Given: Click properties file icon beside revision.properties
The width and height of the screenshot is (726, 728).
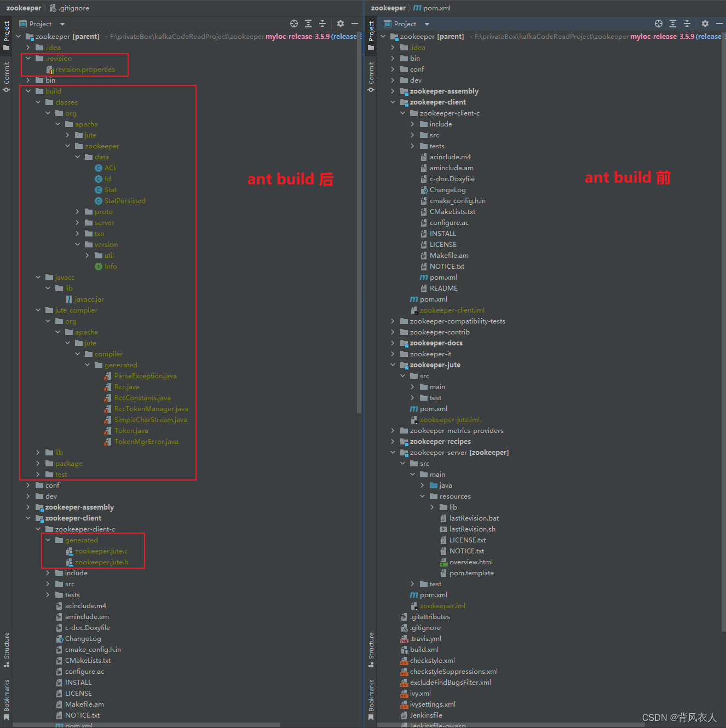Looking at the screenshot, I should (x=49, y=70).
